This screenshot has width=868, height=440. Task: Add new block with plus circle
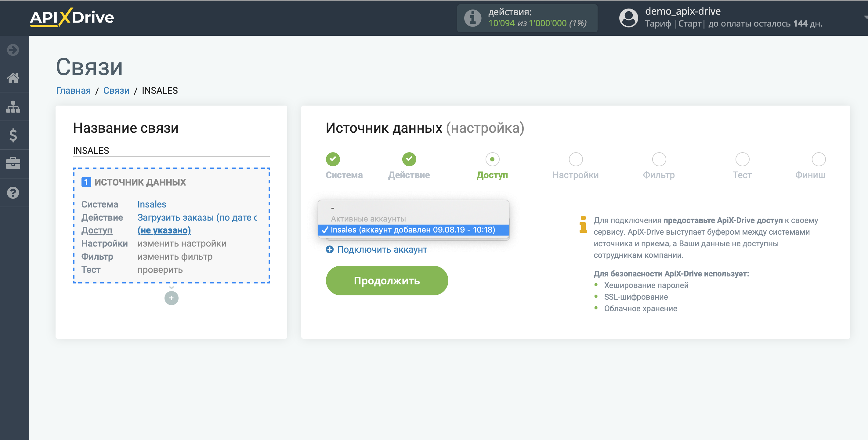[x=172, y=298]
